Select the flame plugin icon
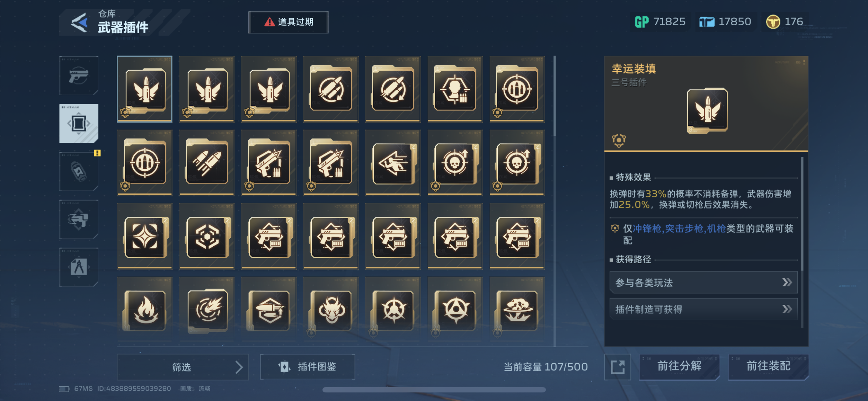Viewport: 868px width, 401px height. click(145, 309)
